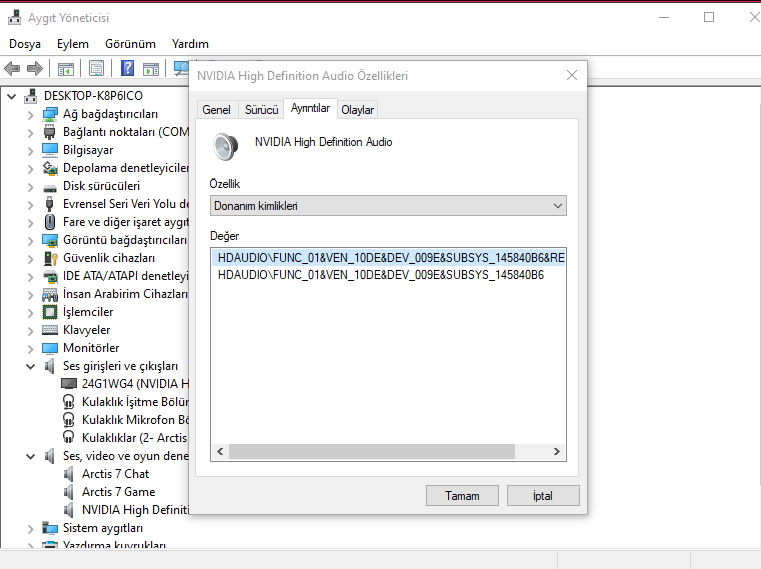Select the Klavyeler tree row

pos(86,330)
